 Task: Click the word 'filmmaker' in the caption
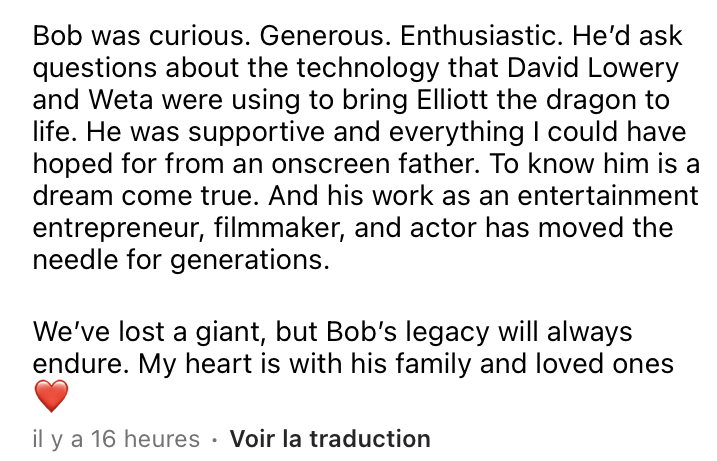click(x=278, y=228)
